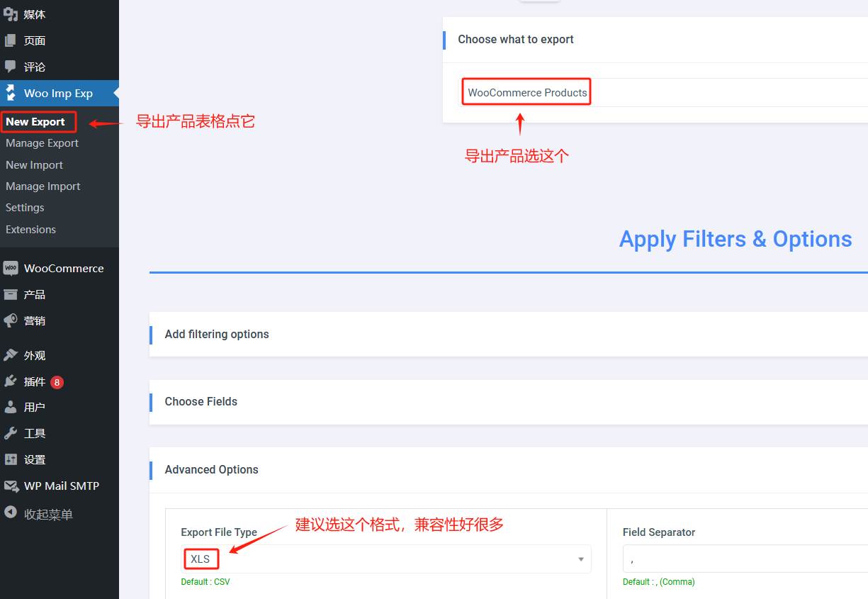Click the WP Mail SMTP envelope icon
This screenshot has width=868, height=599.
point(11,486)
